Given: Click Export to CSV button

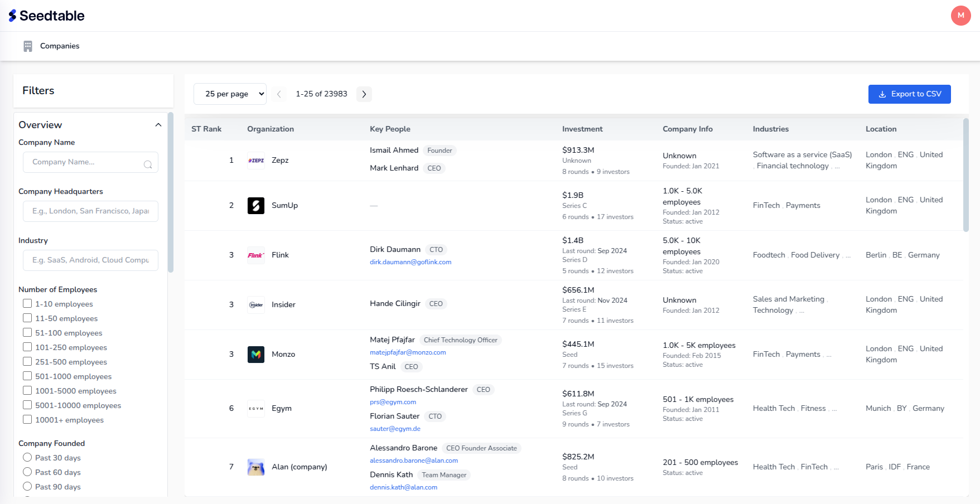Looking at the screenshot, I should click(910, 94).
